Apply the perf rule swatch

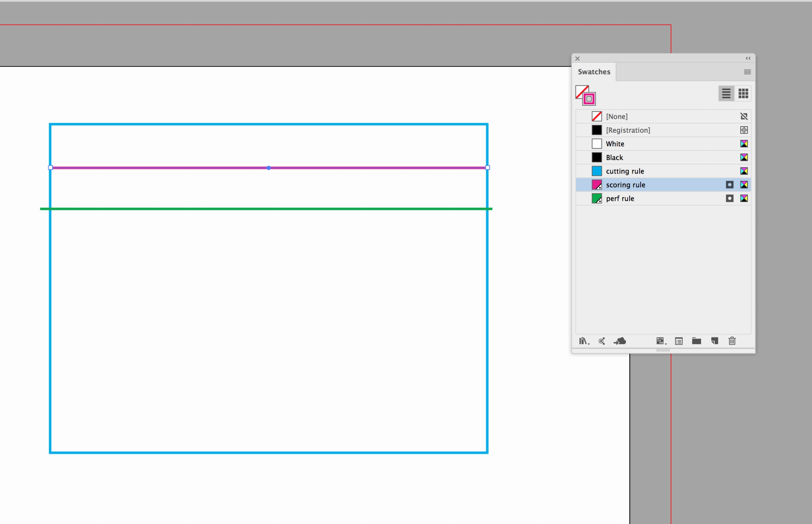663,198
